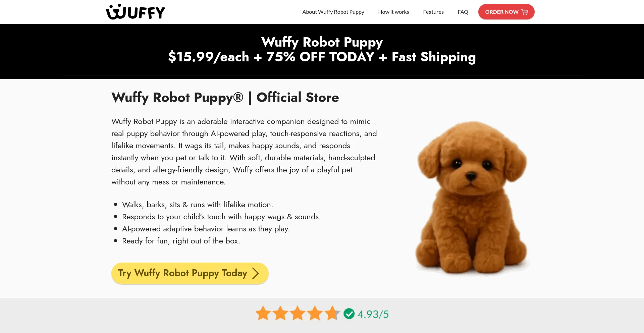Click the 4.93/5 rating score
This screenshot has width=644, height=333.
[x=373, y=314]
